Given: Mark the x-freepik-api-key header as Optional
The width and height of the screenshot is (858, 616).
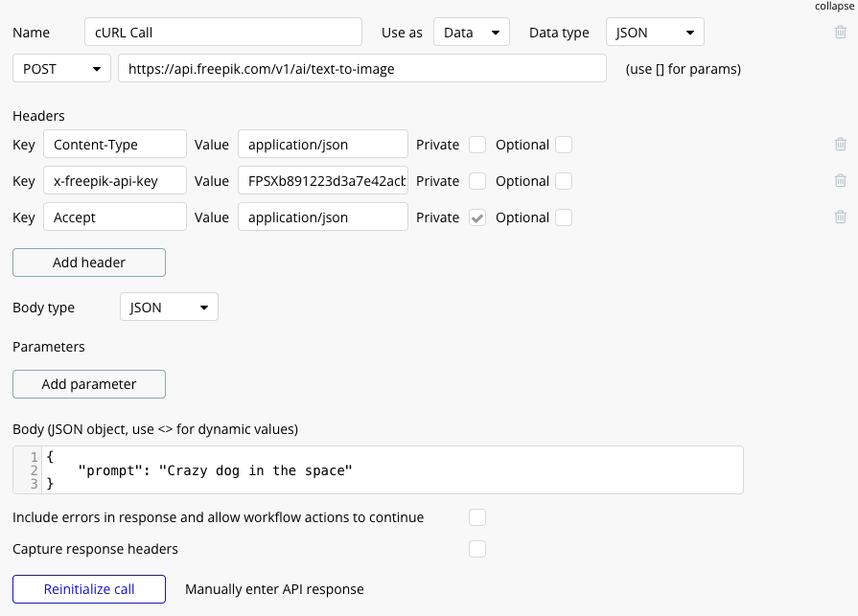Looking at the screenshot, I should coord(564,180).
